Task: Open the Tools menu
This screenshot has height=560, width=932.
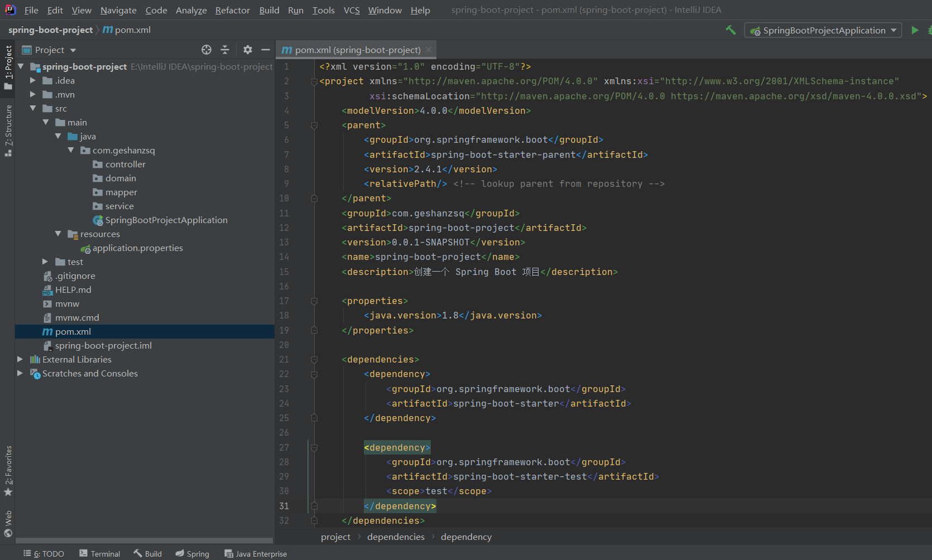Action: click(323, 10)
